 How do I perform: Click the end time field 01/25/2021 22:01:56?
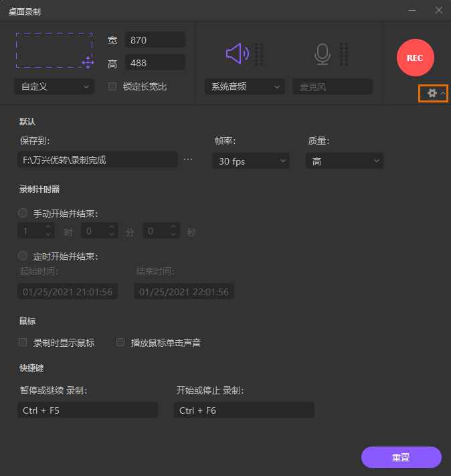[x=184, y=291]
